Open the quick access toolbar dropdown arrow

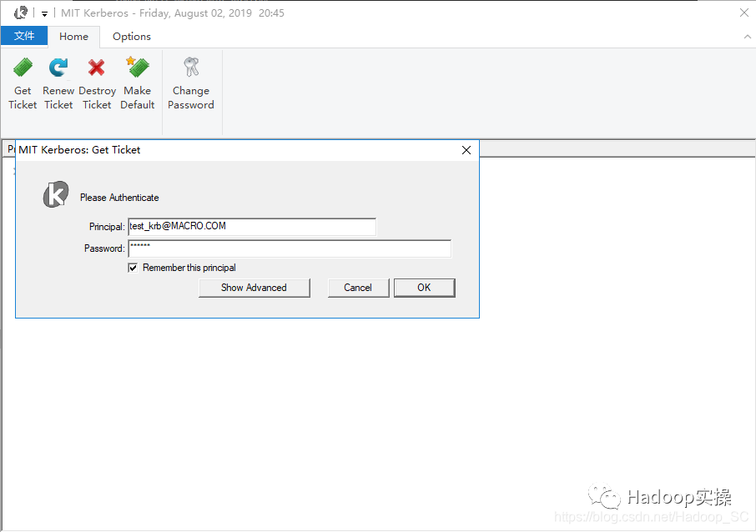pos(44,14)
